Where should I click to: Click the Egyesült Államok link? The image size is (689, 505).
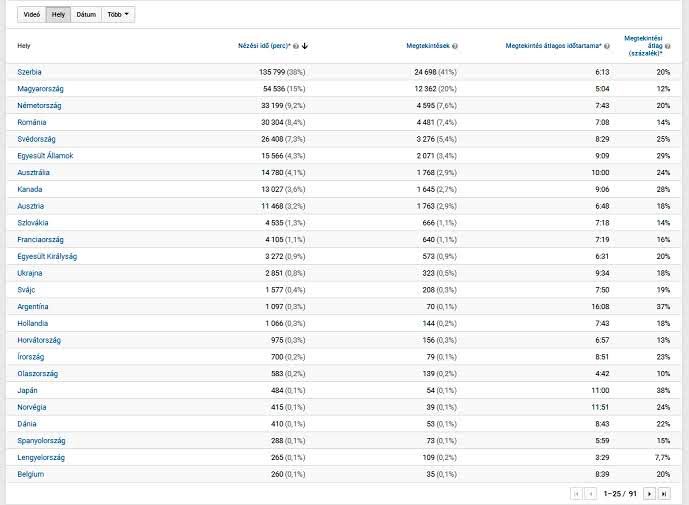click(x=45, y=156)
